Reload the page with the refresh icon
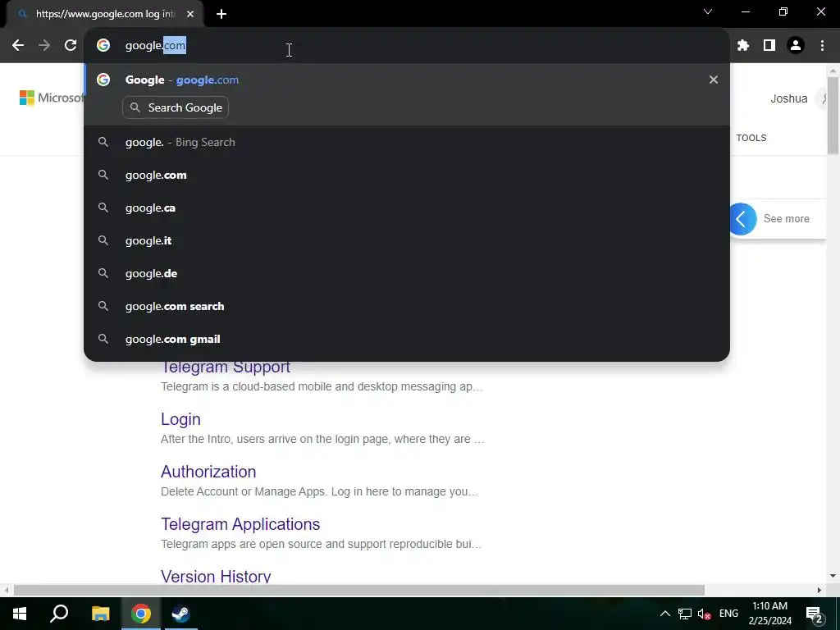 [x=71, y=46]
